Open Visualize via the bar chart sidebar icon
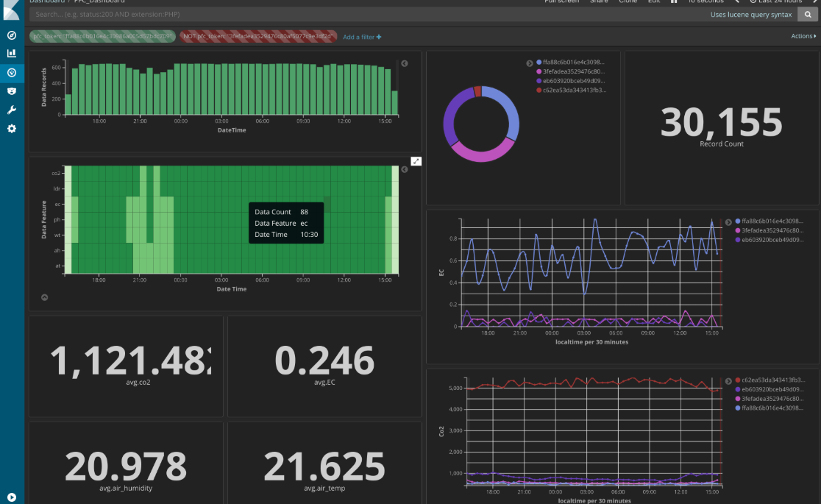The width and height of the screenshot is (821, 504). (12, 54)
